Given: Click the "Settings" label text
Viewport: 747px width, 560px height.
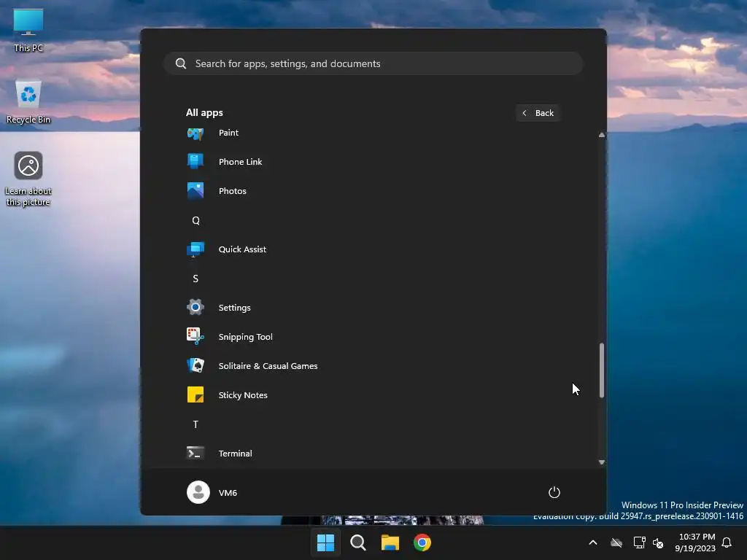Looking at the screenshot, I should pos(234,308).
